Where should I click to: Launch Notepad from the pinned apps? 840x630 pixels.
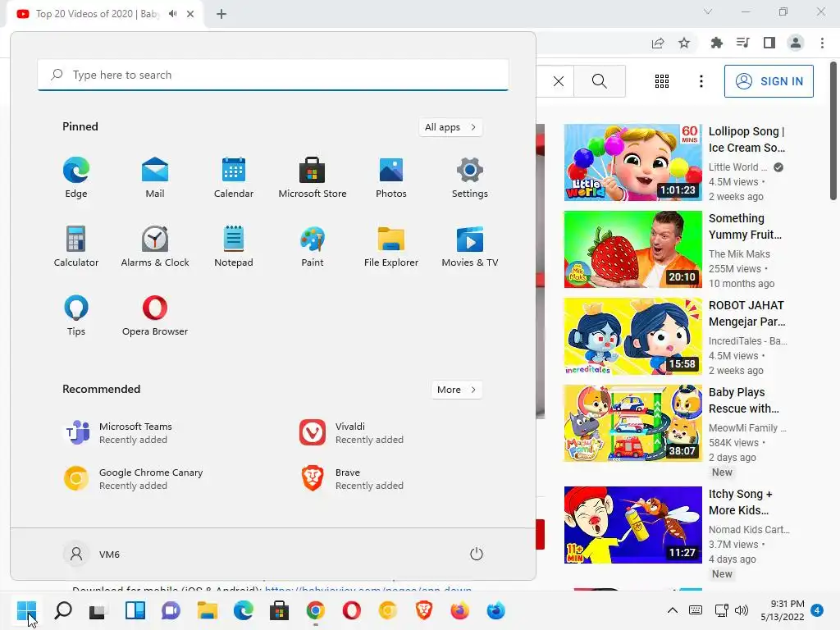(x=234, y=246)
